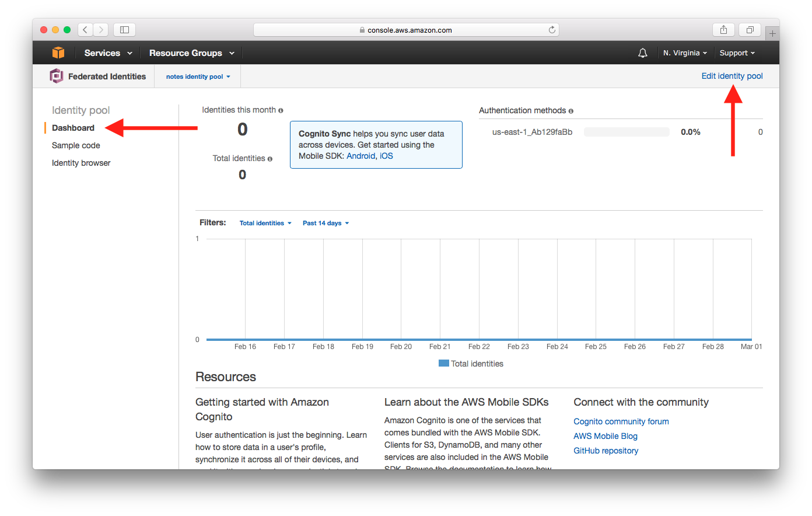Open the Services dropdown menu
Screen dimensions: 812x516
108,53
